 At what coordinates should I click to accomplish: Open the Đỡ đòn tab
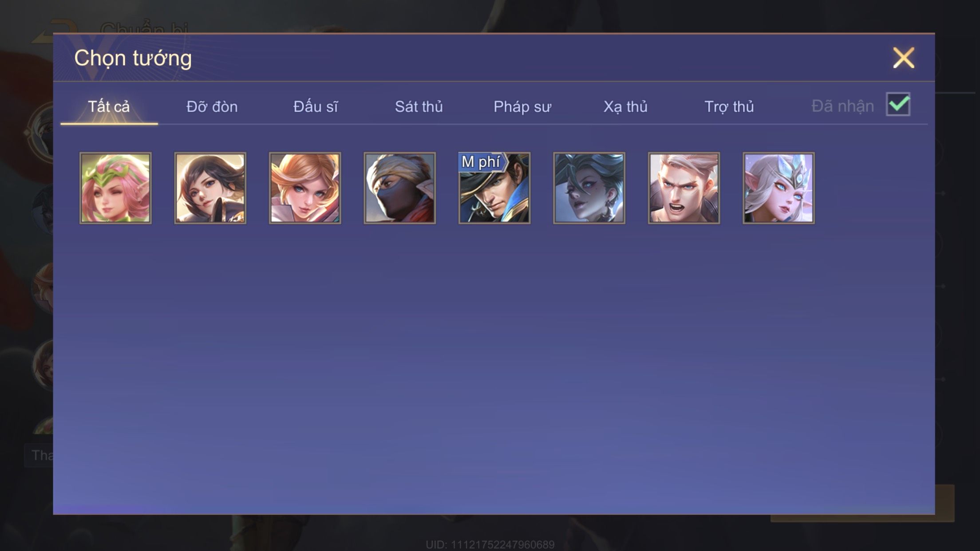pyautogui.click(x=212, y=106)
